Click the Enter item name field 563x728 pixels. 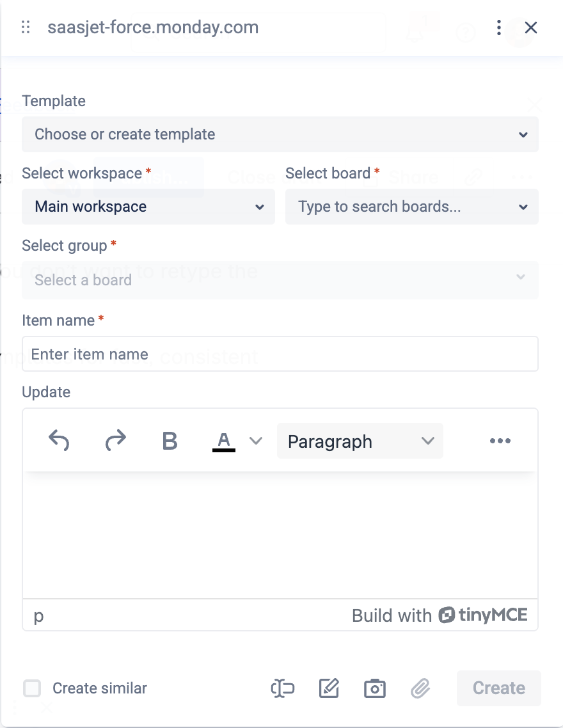(280, 354)
